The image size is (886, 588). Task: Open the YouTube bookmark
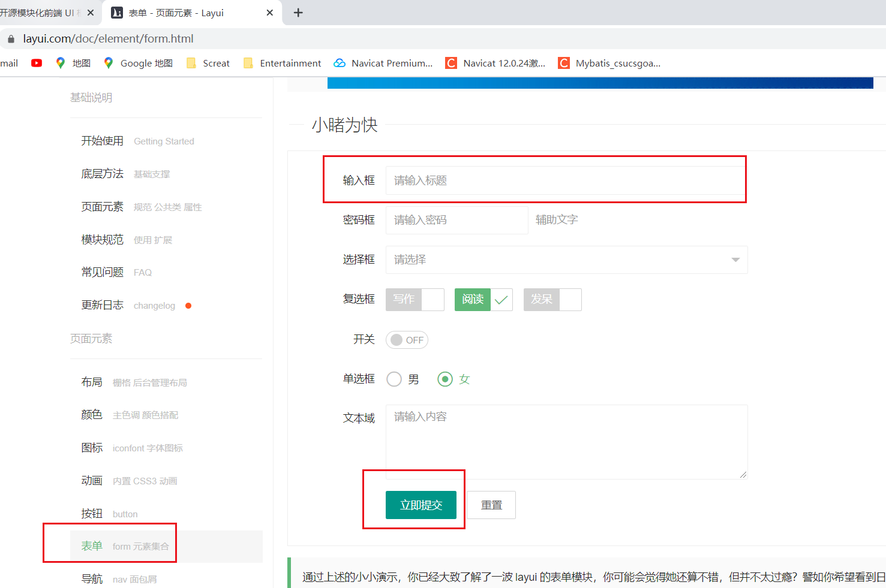point(36,63)
